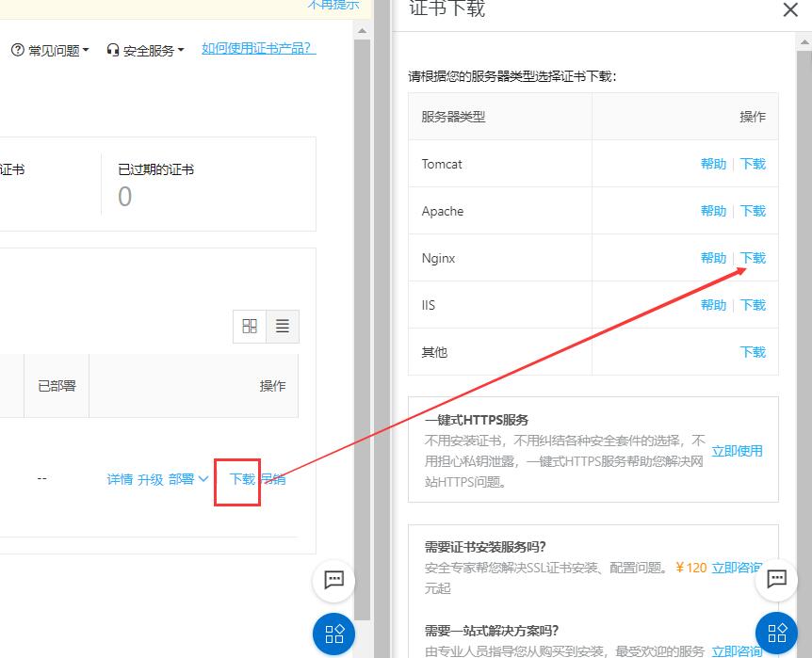
Task: Click the 需要证书安装服务吗? heading
Action: [485, 547]
